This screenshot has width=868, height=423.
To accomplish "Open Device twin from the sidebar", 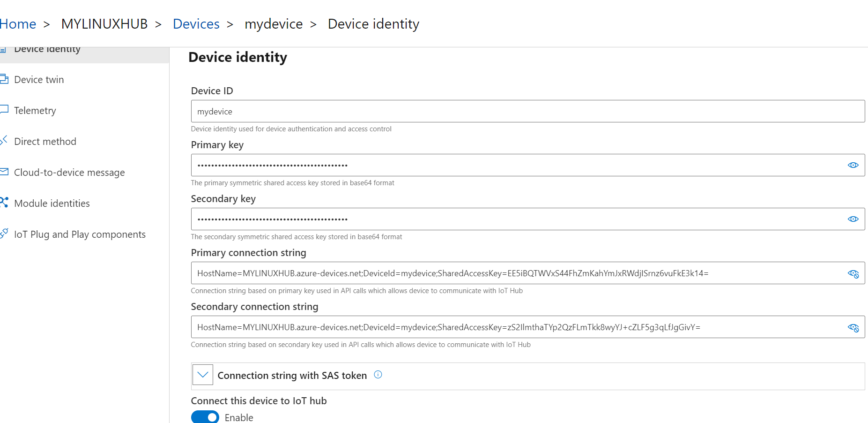I will click(39, 80).
